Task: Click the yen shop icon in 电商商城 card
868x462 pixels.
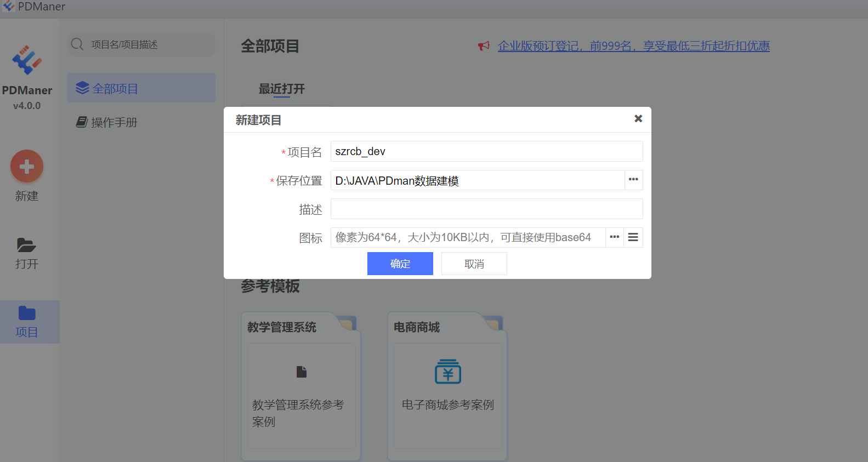Action: (x=448, y=372)
